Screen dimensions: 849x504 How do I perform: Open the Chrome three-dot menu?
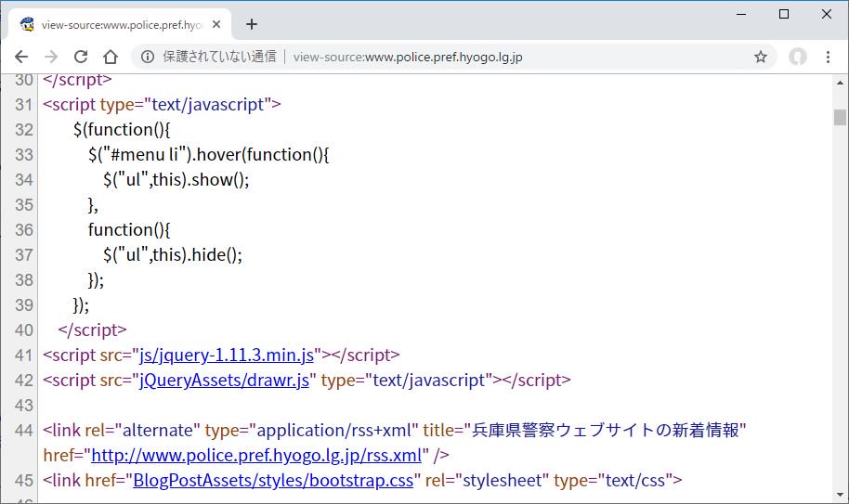pyautogui.click(x=828, y=57)
